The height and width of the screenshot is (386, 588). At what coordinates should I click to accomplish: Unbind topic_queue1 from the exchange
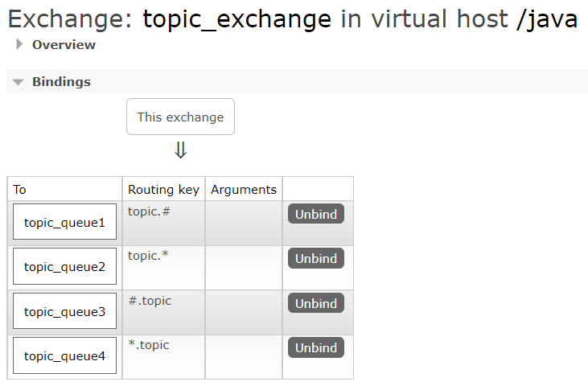(x=316, y=214)
